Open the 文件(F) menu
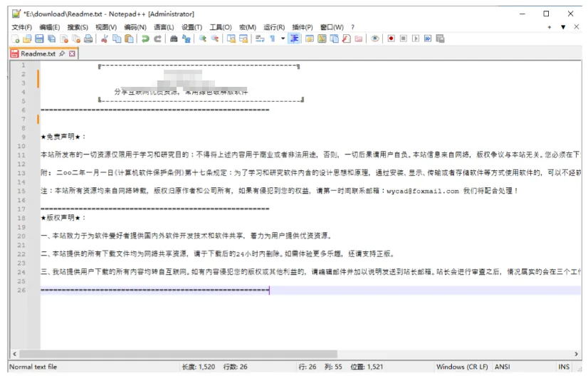Screen dimensions: 588x378 tap(22, 27)
